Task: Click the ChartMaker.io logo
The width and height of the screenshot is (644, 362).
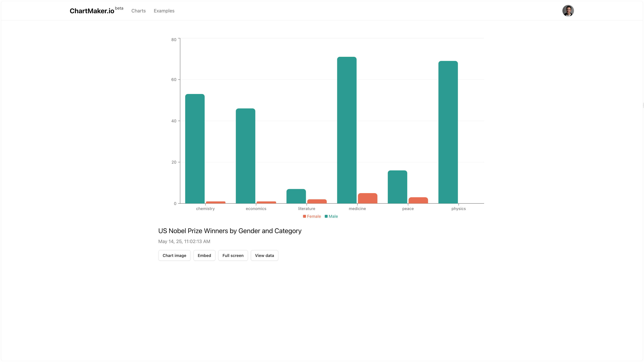Action: pyautogui.click(x=92, y=11)
